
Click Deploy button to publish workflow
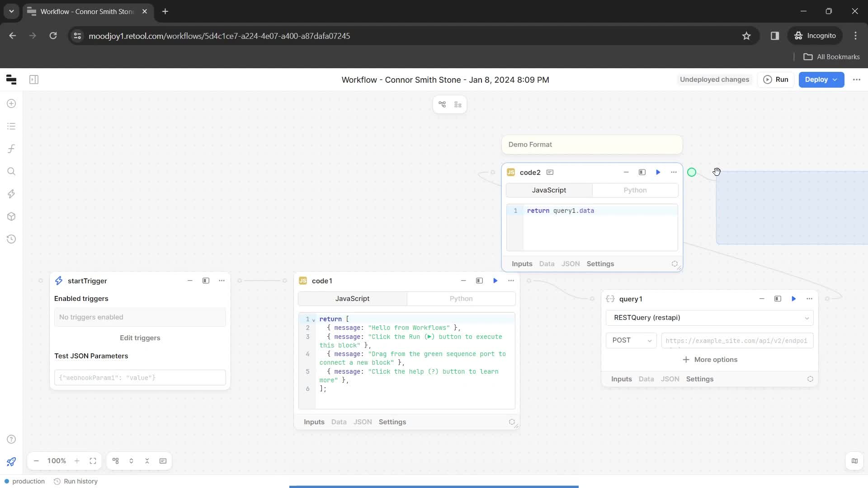click(817, 79)
